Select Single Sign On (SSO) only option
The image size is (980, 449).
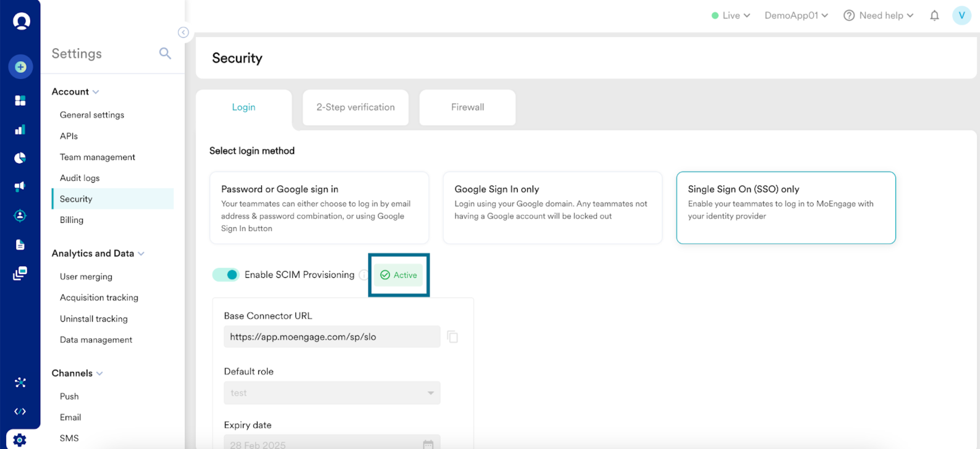(x=786, y=208)
